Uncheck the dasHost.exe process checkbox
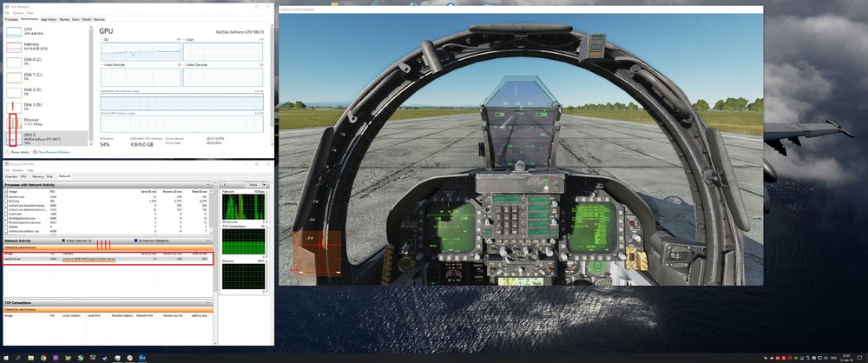 (6, 196)
